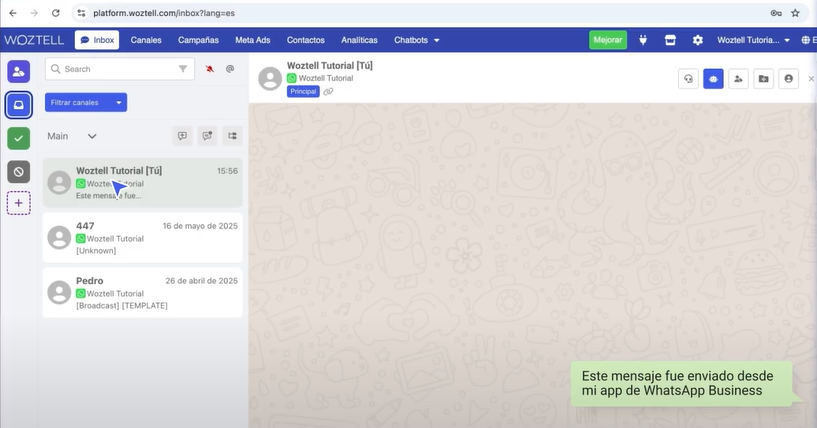Click the chat header contact avatar
The height and width of the screenshot is (428, 817).
(x=270, y=79)
